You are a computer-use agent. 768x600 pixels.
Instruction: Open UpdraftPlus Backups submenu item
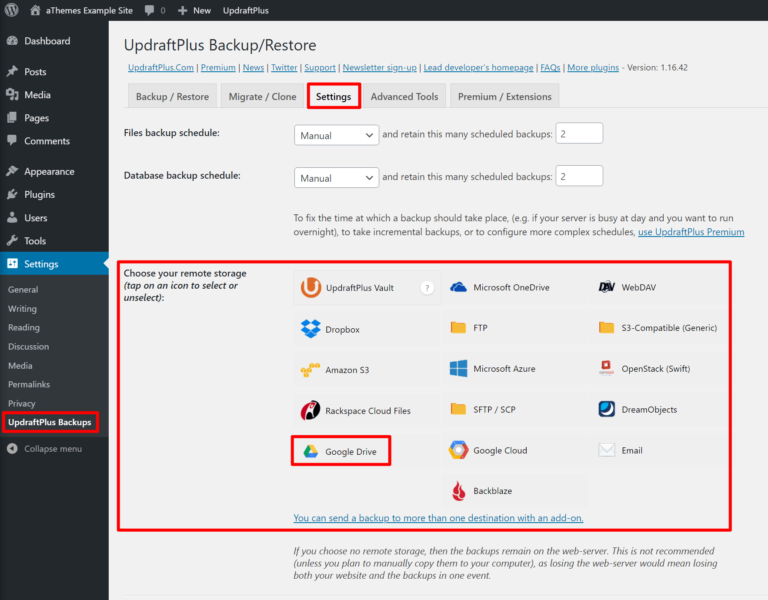[50, 422]
